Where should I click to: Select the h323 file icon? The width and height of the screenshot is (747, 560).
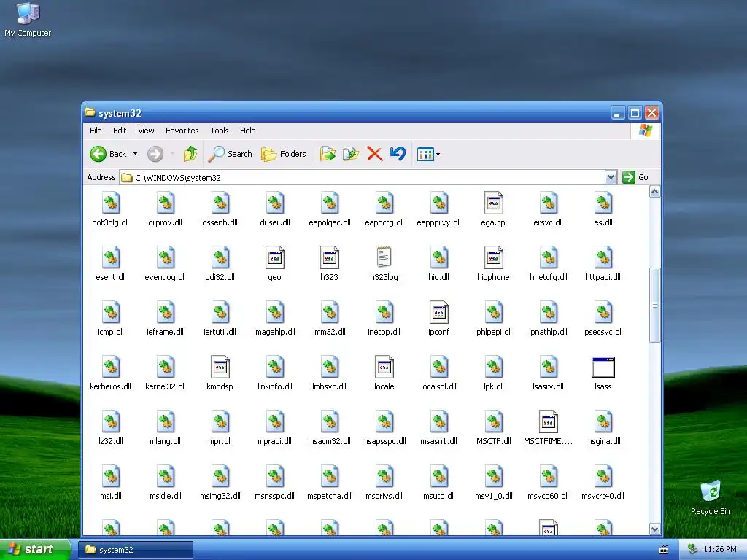click(330, 257)
